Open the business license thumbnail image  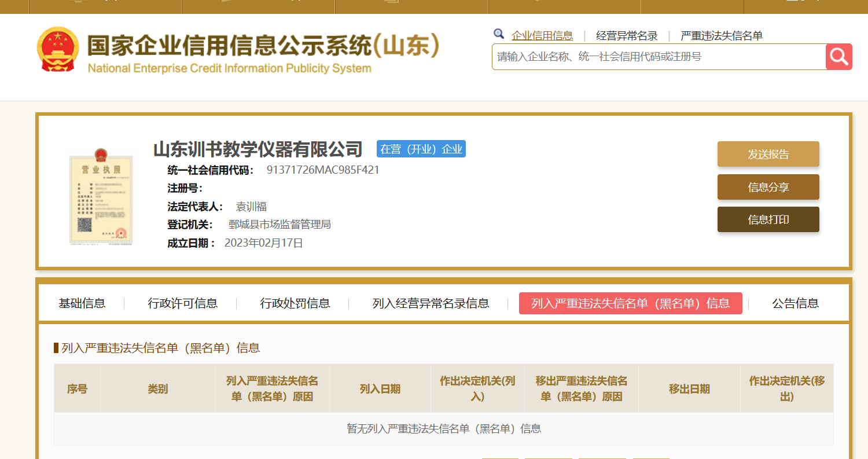pyautogui.click(x=101, y=196)
